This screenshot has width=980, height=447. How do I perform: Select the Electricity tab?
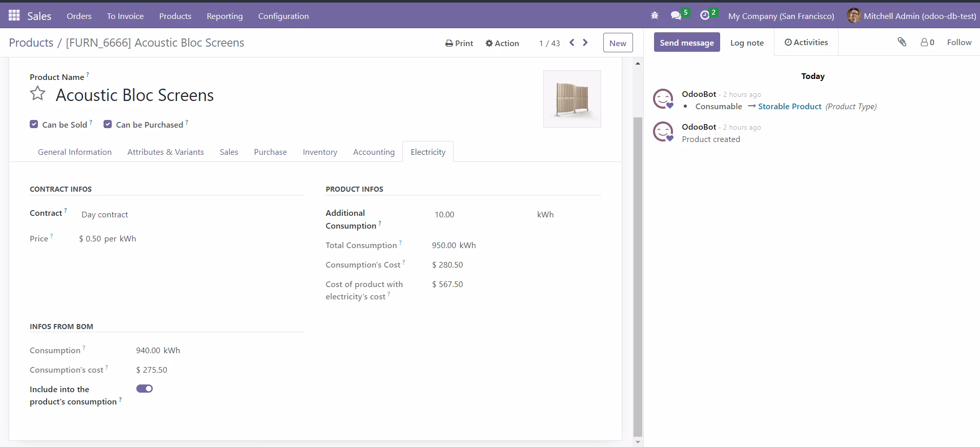428,152
